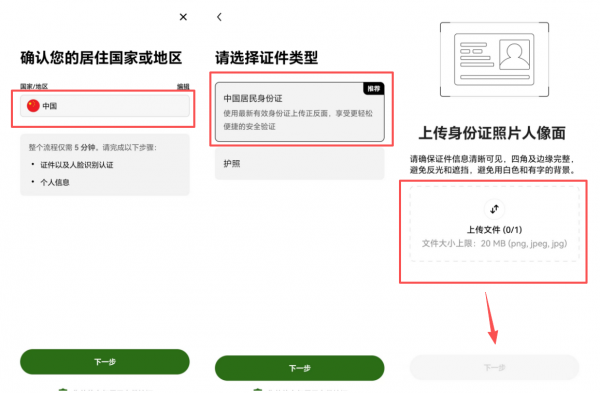The image size is (600, 393).
Task: Click the 推荐 badge on ID card option
Action: pyautogui.click(x=373, y=89)
